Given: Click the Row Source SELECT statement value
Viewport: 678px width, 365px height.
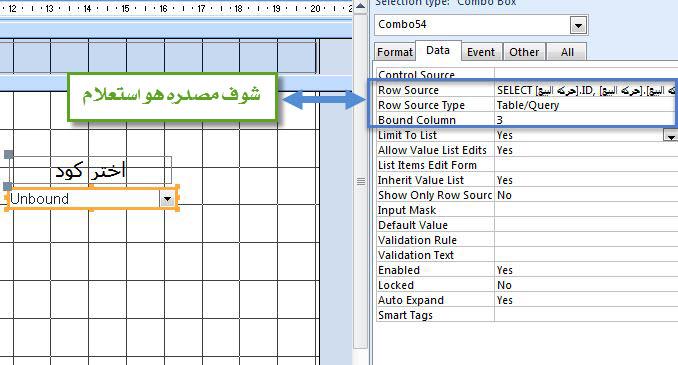Looking at the screenshot, I should click(x=586, y=90).
